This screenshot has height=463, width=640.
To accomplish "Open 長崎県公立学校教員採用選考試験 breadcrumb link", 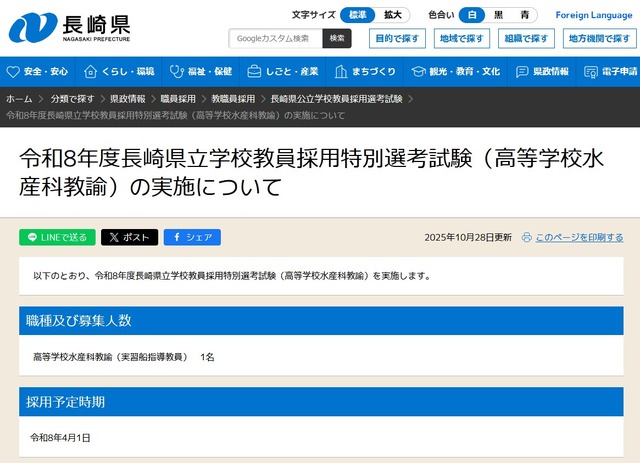I will point(336,99).
